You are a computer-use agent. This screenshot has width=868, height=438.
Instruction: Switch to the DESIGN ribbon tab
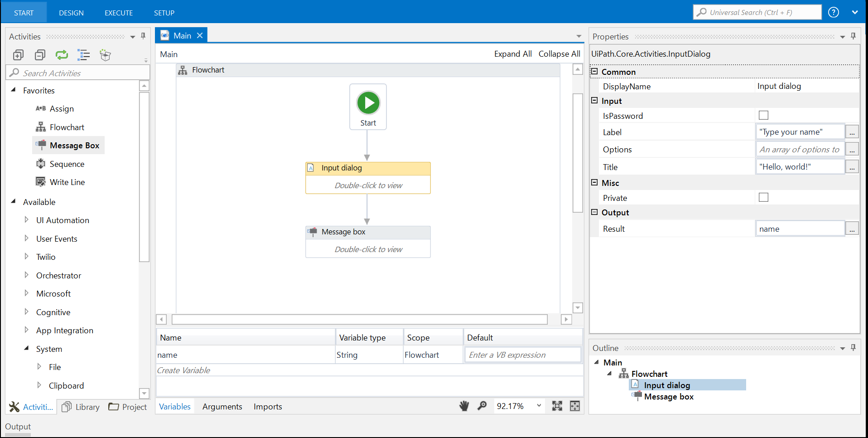tap(71, 13)
